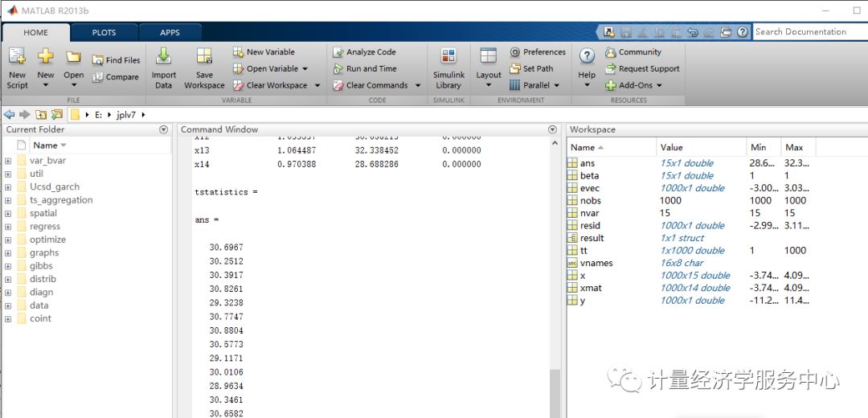Screen dimensions: 868x418
Task: Click the Help question mark icon
Action: (x=587, y=56)
